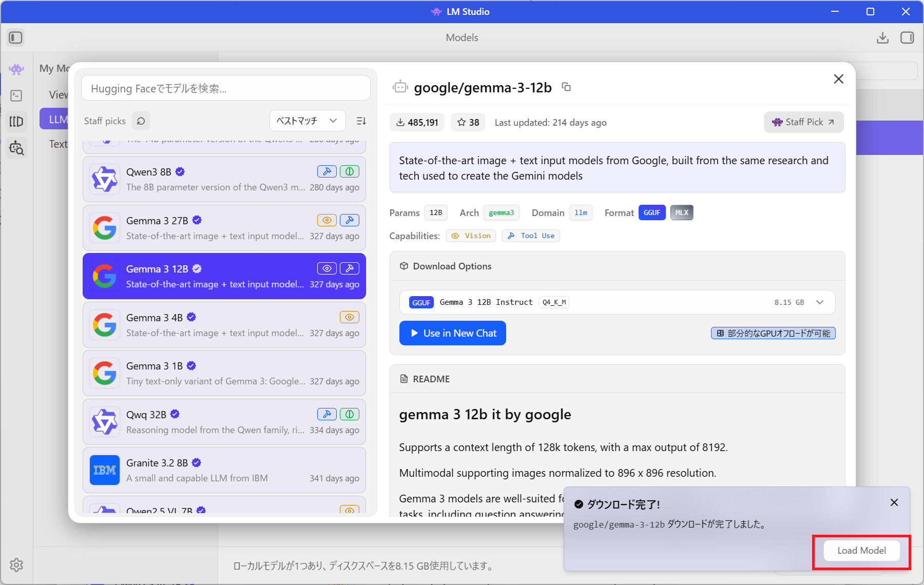The width and height of the screenshot is (924, 585).
Task: Expand the Q4_K_M download option chevron
Action: [820, 302]
